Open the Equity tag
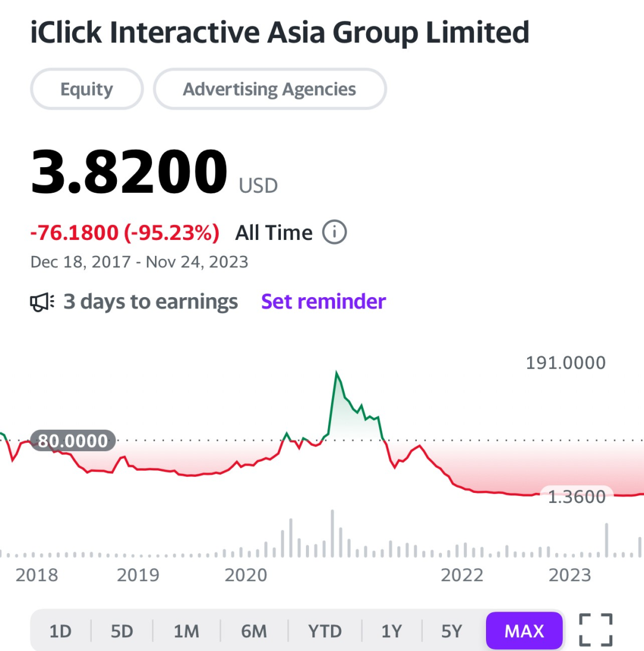 click(x=86, y=89)
